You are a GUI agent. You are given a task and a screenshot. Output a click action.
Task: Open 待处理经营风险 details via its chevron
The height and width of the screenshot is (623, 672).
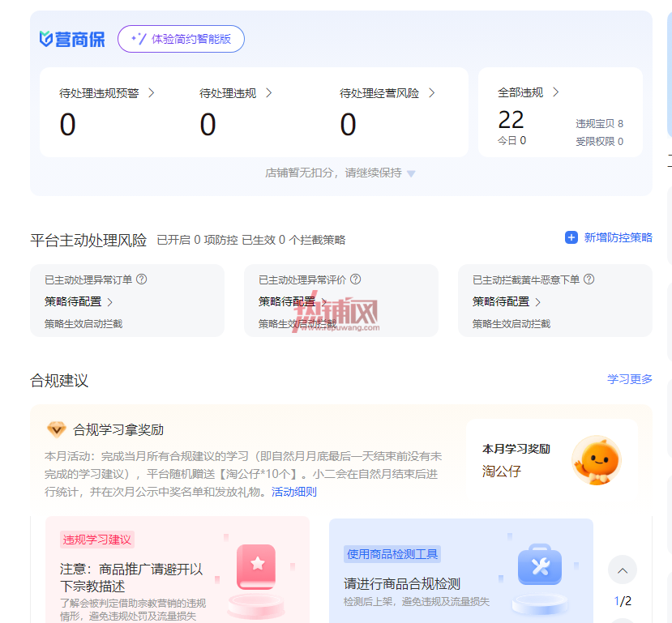431,93
